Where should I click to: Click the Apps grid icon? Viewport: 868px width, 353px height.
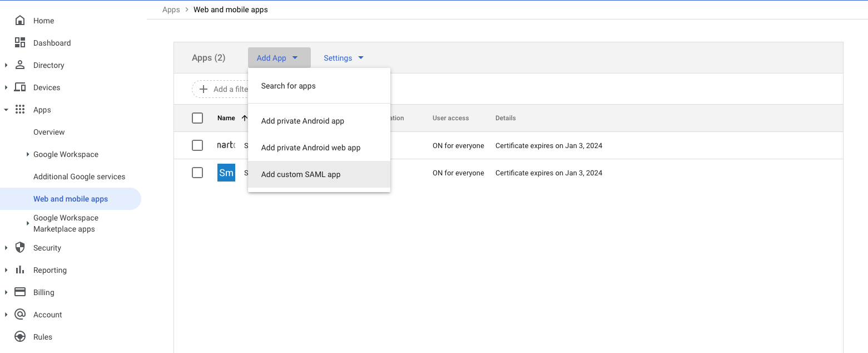click(x=19, y=110)
